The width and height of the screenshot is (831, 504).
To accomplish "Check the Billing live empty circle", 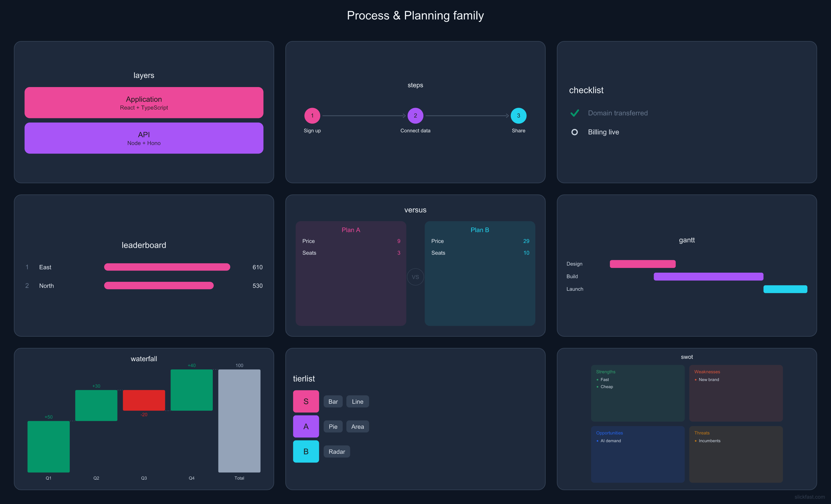I will pos(574,132).
